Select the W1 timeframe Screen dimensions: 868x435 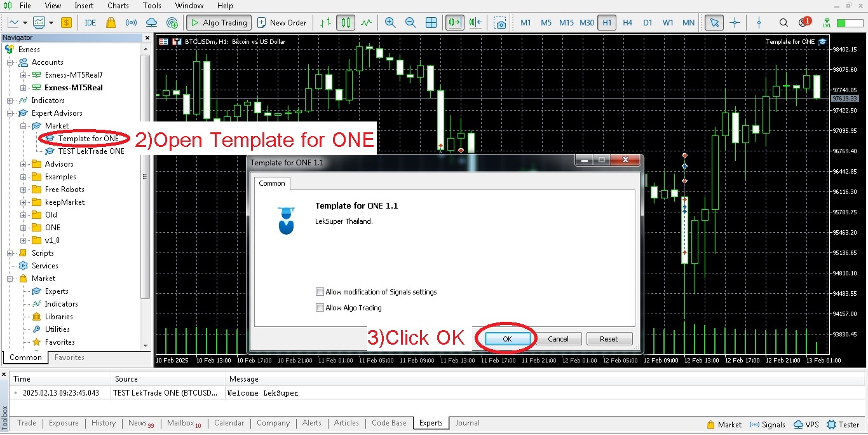tap(668, 23)
